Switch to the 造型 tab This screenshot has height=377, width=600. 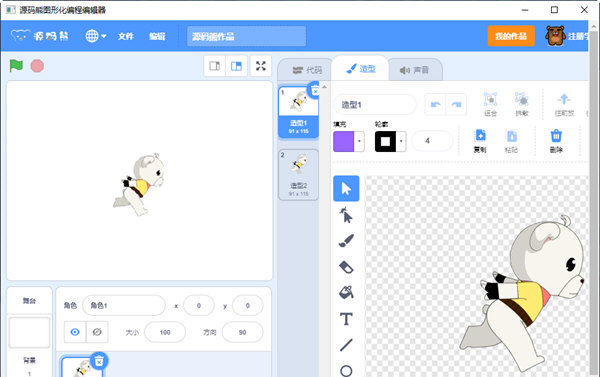(360, 69)
